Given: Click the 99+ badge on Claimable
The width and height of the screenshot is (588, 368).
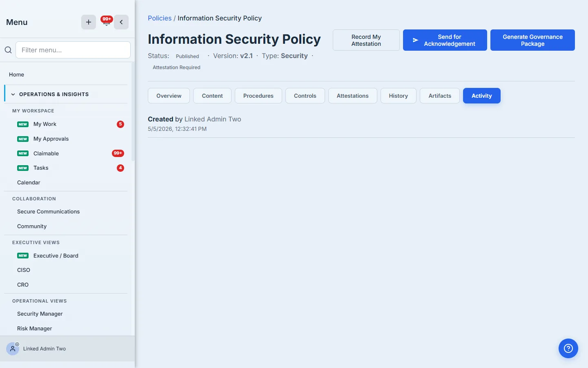Looking at the screenshot, I should point(118,153).
